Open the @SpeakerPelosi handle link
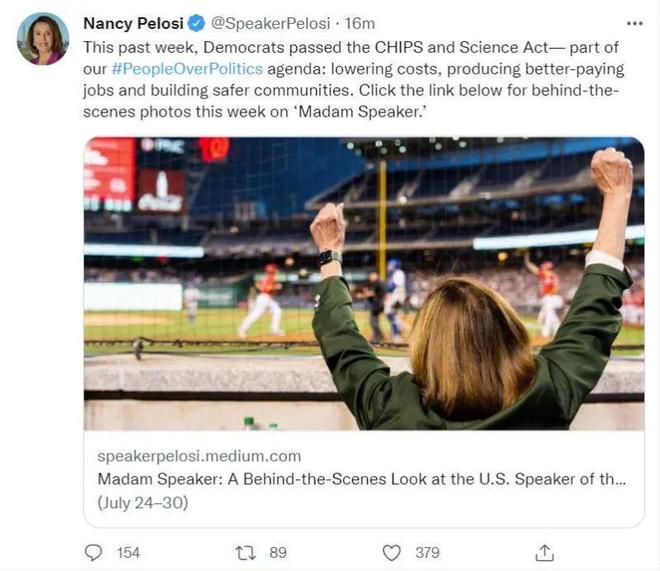 coord(264,23)
